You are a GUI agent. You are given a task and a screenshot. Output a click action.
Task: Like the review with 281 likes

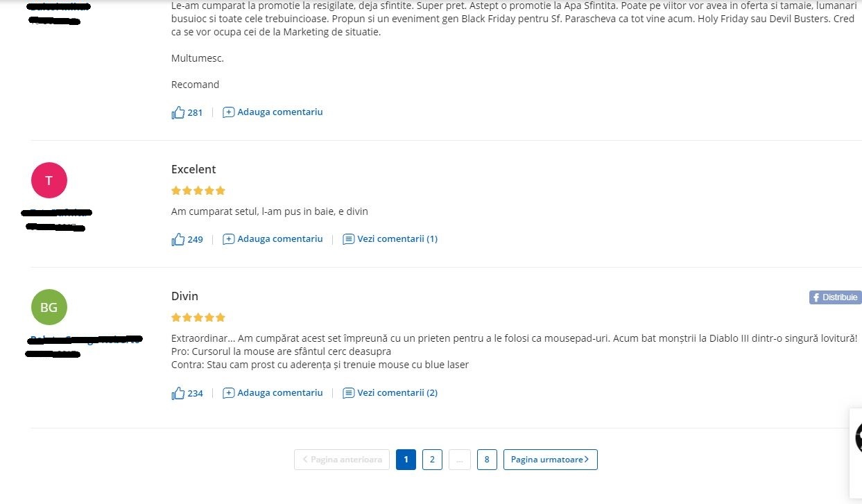(x=178, y=112)
